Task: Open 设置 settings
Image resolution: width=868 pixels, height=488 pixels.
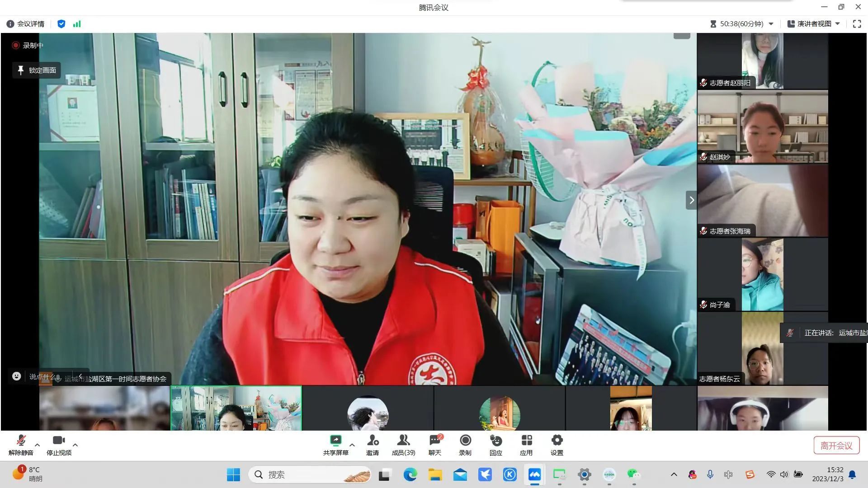Action: 557,445
